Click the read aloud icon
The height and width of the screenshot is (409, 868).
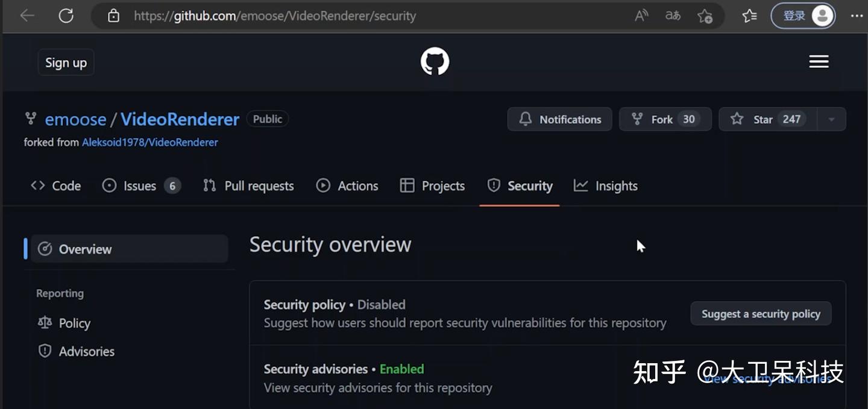[x=641, y=16]
